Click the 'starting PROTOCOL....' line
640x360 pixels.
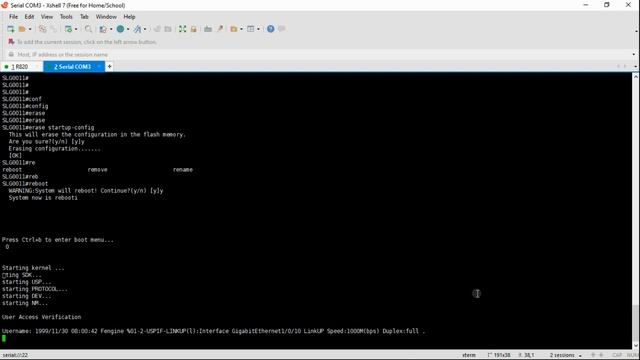[x=35, y=289]
